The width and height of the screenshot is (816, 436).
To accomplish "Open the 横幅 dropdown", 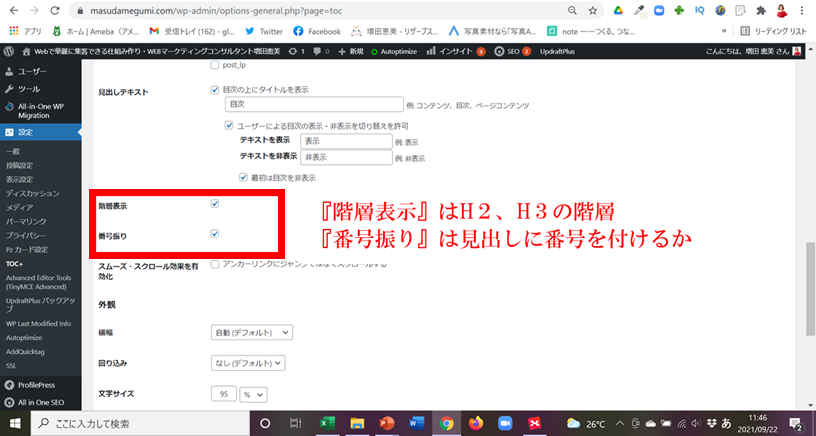I will coord(252,332).
